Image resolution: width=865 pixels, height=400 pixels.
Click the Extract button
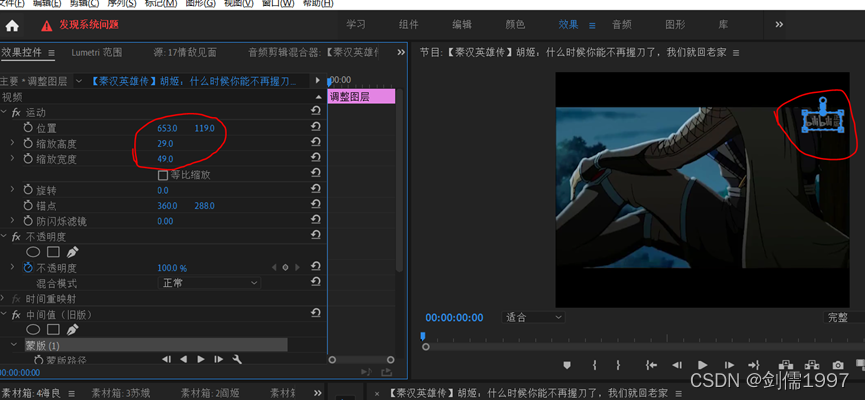(x=811, y=365)
